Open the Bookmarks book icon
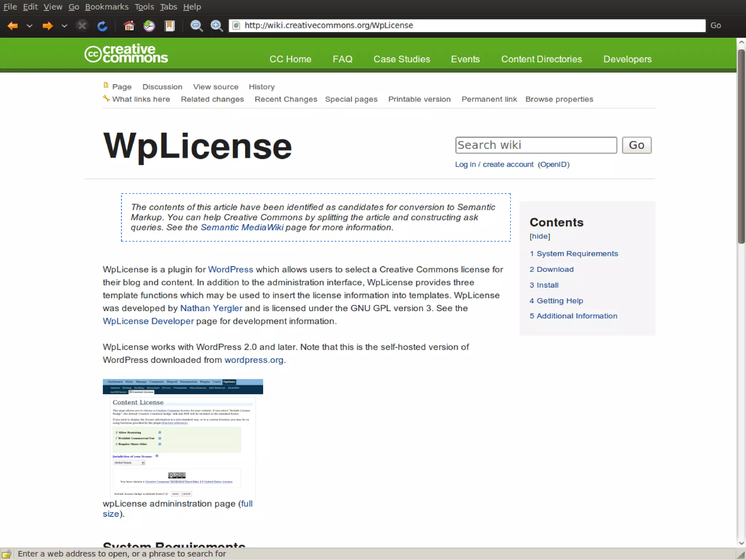The width and height of the screenshot is (746, 560). point(169,26)
